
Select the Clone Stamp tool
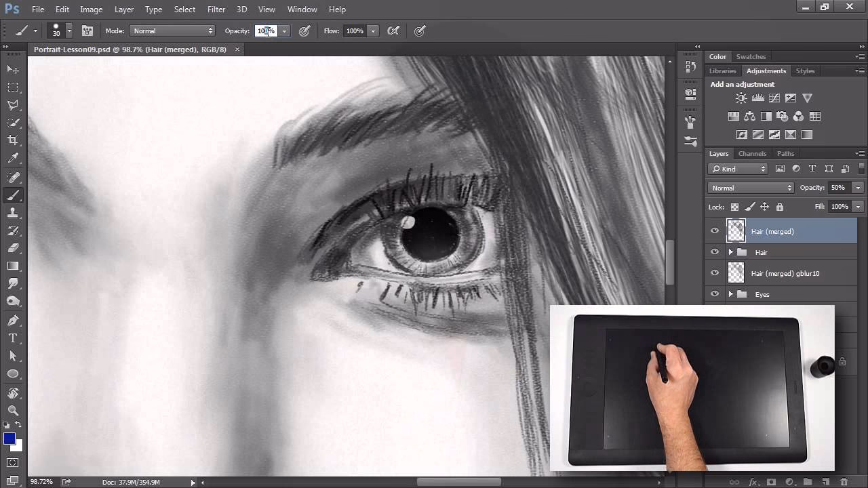point(14,213)
